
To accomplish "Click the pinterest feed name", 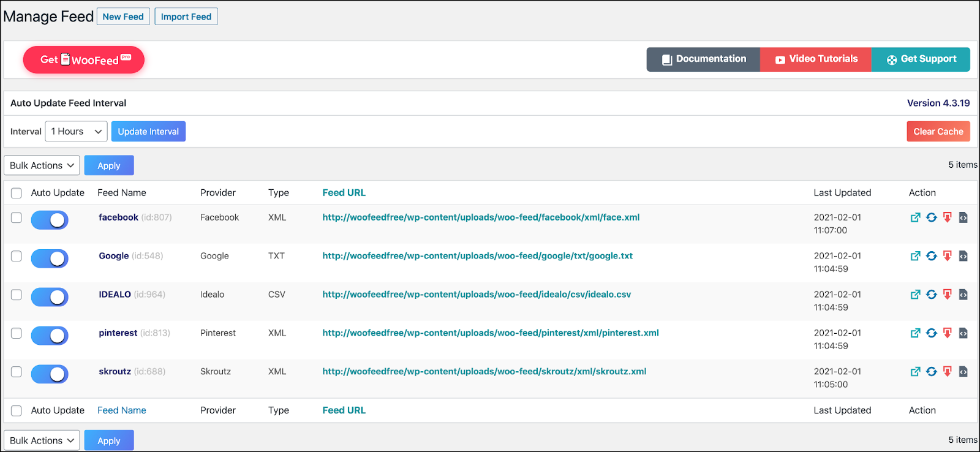I will point(118,333).
